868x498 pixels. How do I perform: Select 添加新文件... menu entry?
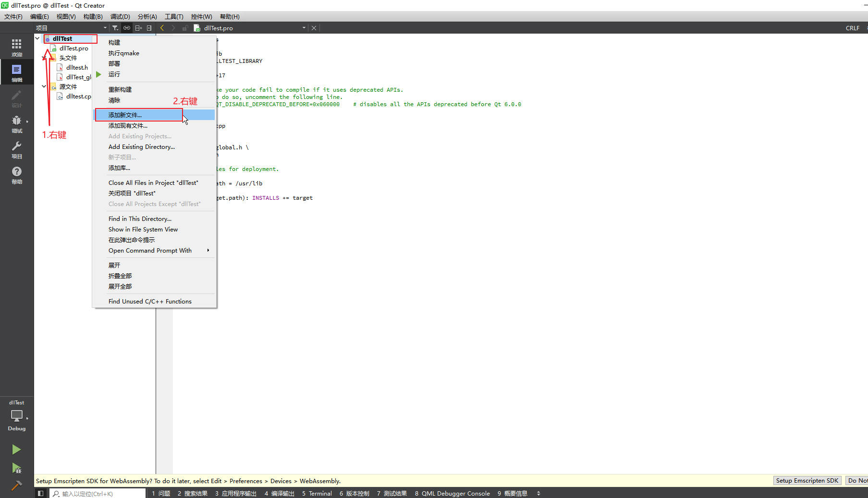click(154, 115)
